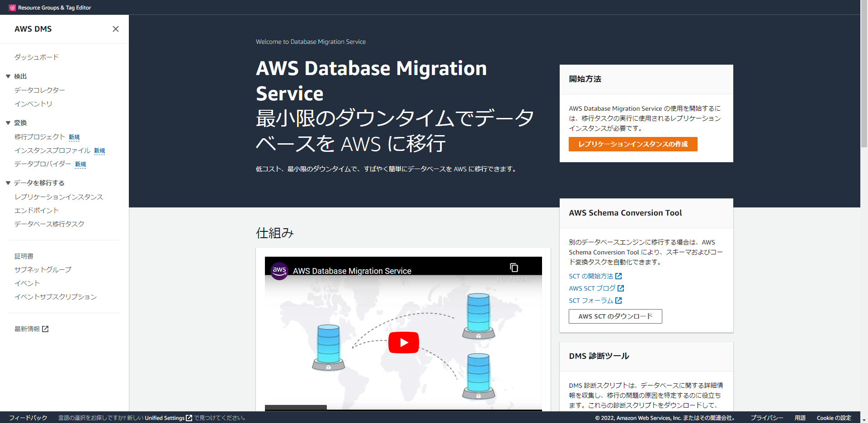Viewport: 868px width, 423px height.
Task: Open データプロバイダー page
Action: coord(43,164)
